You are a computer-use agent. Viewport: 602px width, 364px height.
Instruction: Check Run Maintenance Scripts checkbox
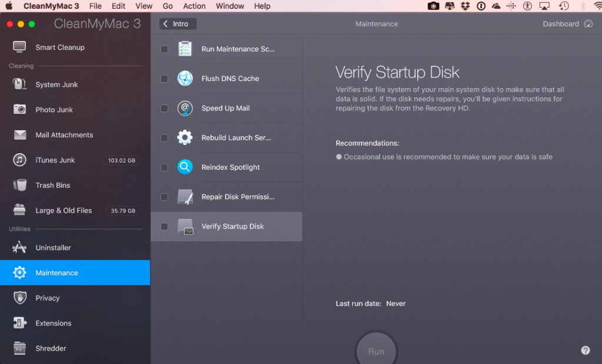pos(165,49)
